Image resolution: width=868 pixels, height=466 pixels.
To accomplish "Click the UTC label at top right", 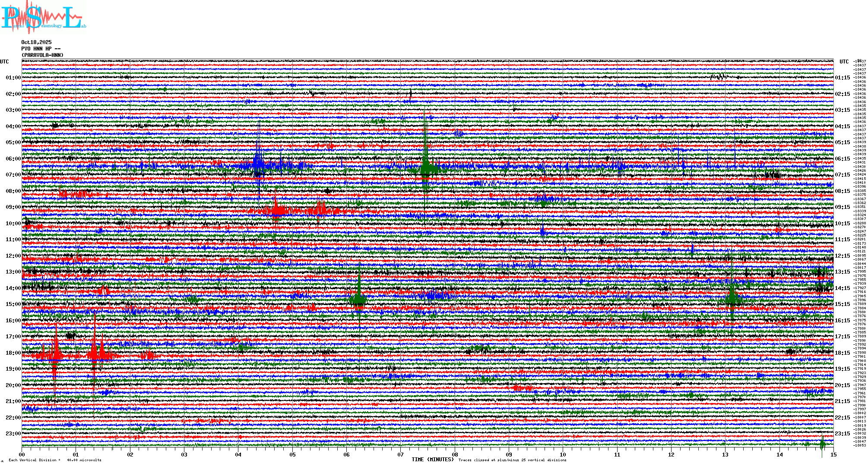I will (x=844, y=62).
